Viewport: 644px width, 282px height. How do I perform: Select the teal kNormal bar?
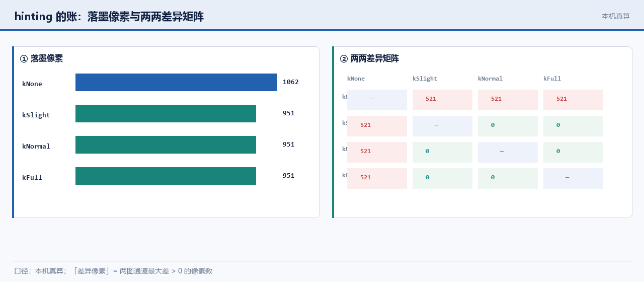pyautogui.click(x=166, y=145)
